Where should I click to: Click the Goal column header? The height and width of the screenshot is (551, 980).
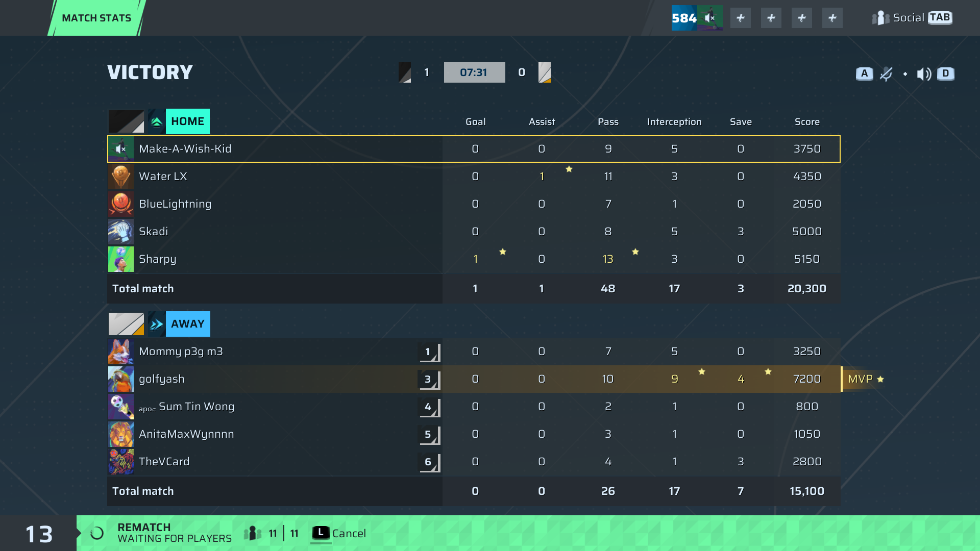tap(475, 122)
